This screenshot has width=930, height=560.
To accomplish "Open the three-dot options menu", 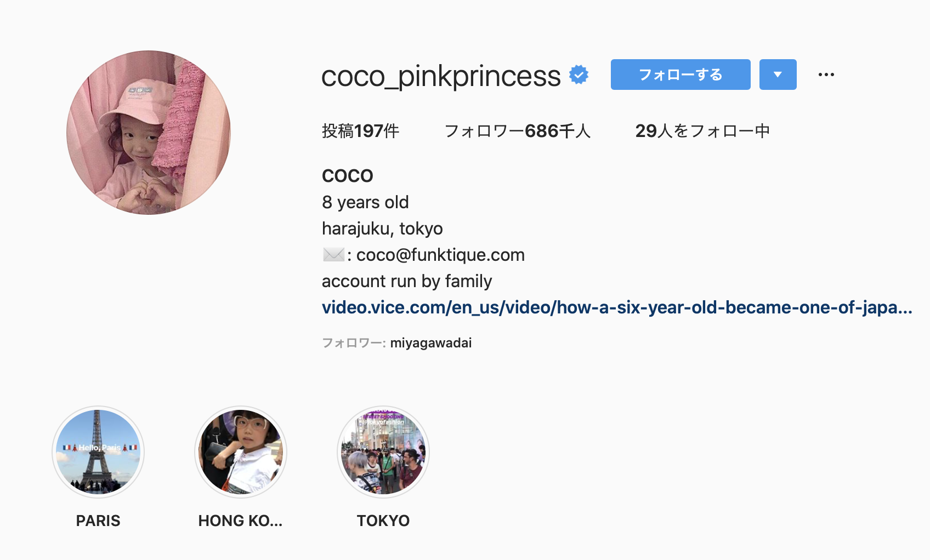I will 826,75.
